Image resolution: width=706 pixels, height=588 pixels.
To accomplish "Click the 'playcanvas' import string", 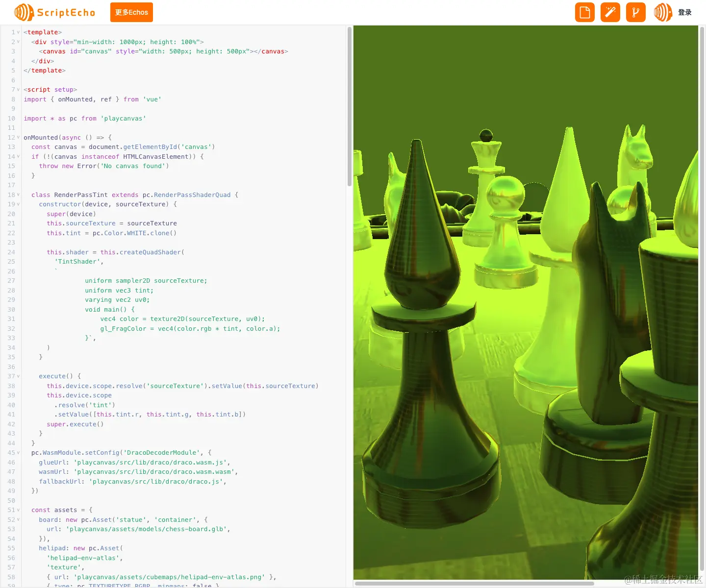I will [x=123, y=119].
